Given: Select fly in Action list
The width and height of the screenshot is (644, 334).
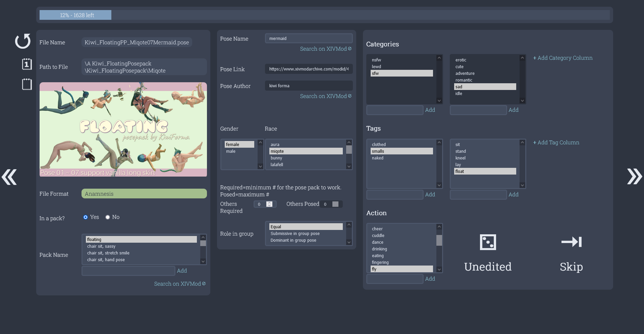Looking at the screenshot, I should (402, 269).
